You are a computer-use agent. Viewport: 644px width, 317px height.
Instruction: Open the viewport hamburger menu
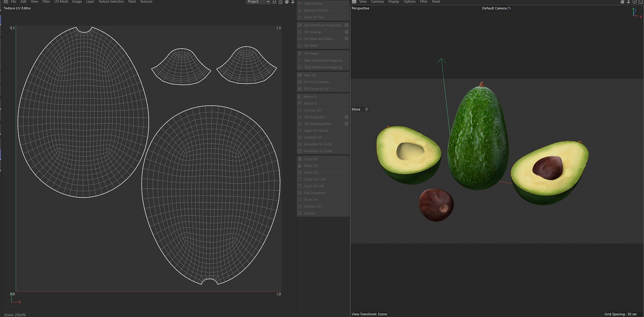(354, 2)
